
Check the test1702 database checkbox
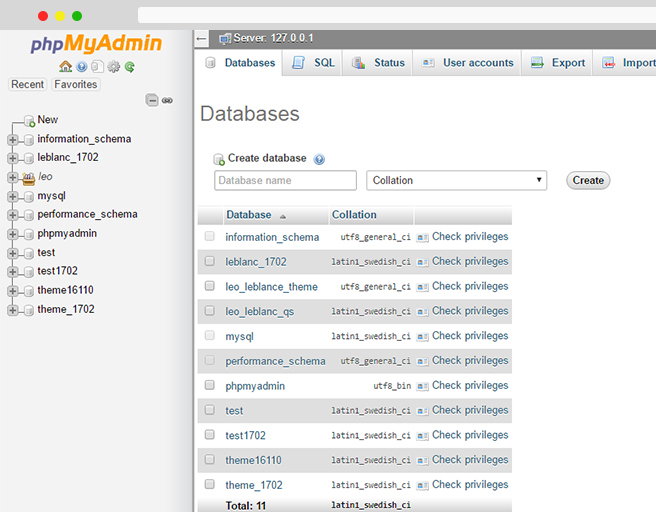click(x=210, y=435)
